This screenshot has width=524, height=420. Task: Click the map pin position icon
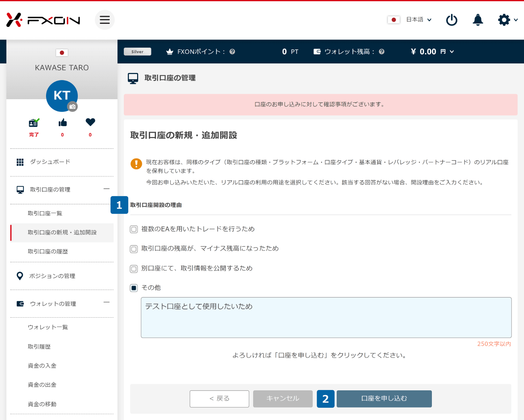20,276
